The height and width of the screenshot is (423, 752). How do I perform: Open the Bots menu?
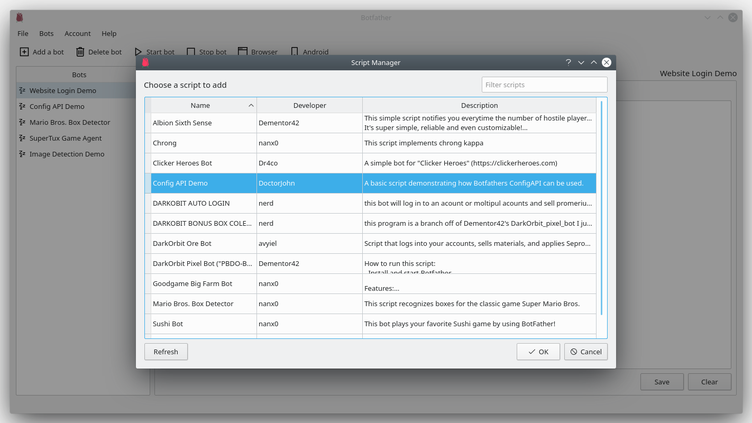tap(47, 34)
